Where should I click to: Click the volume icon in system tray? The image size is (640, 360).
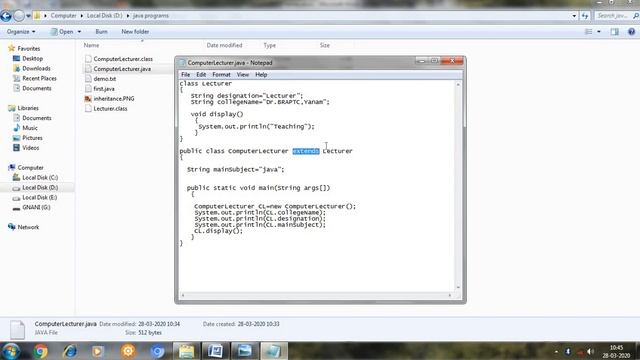point(590,351)
